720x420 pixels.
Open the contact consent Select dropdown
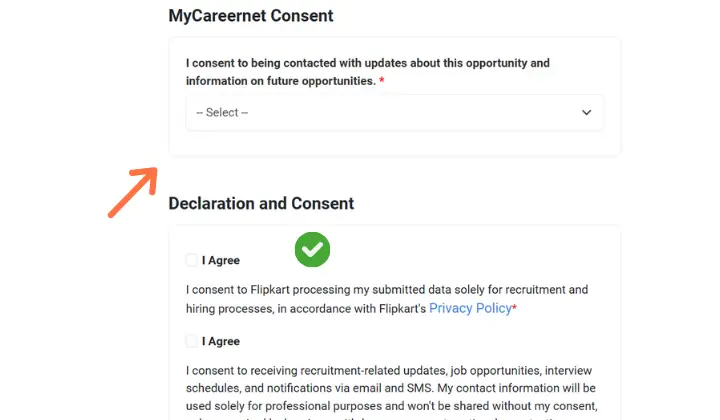(x=394, y=112)
